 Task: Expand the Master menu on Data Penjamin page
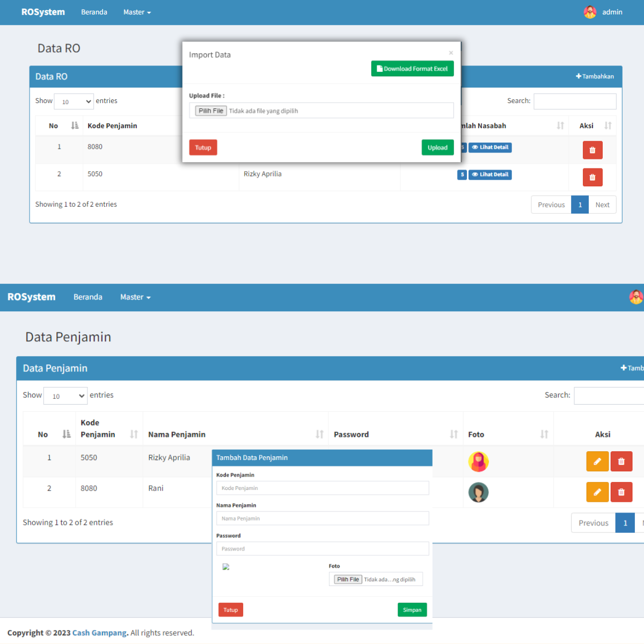(x=135, y=297)
